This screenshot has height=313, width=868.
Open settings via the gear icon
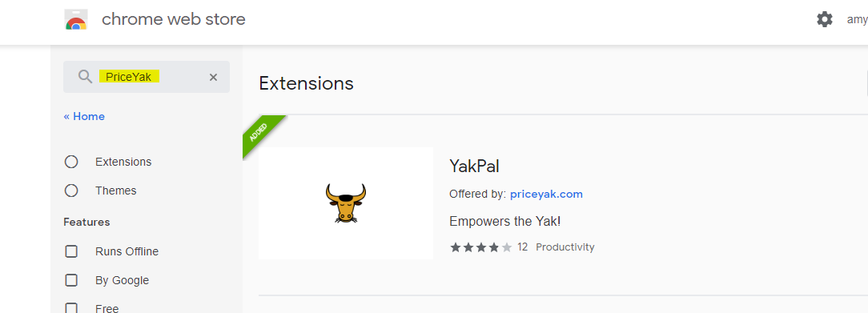pos(825,20)
